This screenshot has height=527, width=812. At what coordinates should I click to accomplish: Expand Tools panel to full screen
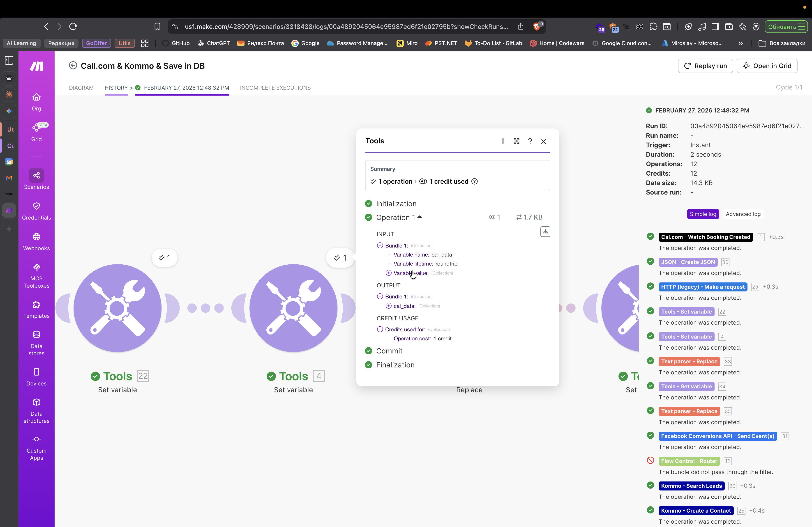(516, 141)
